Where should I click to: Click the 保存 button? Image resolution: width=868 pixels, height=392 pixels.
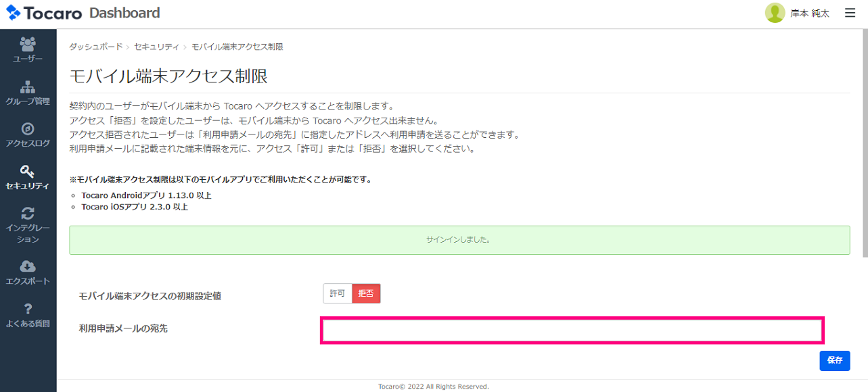834,360
